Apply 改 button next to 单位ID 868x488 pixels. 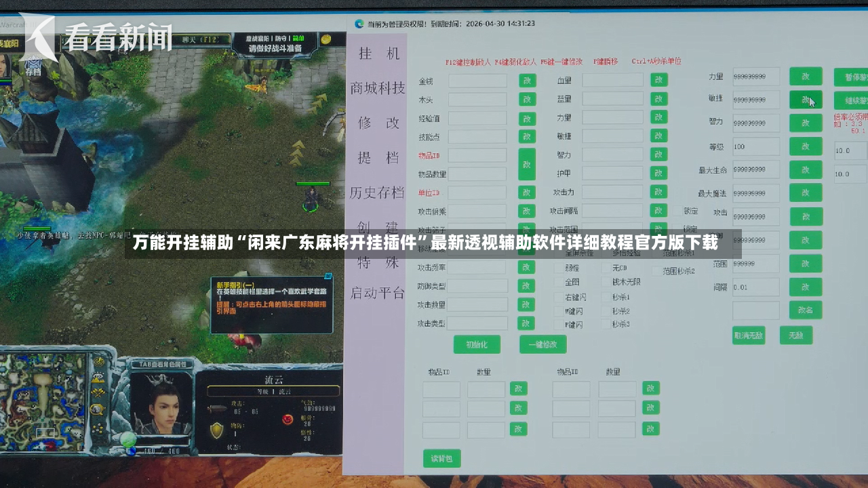click(x=528, y=192)
